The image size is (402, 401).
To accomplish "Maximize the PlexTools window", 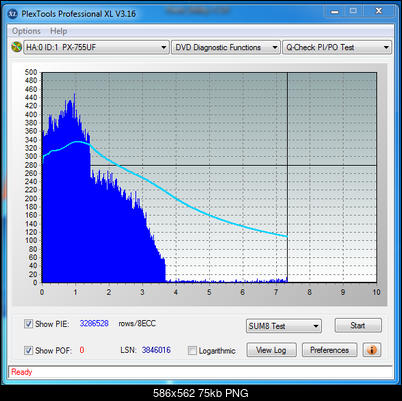I will point(353,11).
